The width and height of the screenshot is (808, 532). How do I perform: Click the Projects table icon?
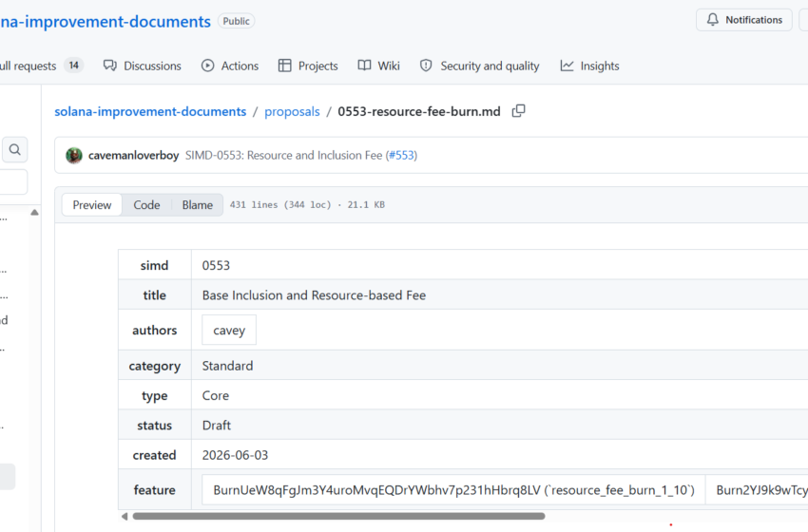click(284, 66)
